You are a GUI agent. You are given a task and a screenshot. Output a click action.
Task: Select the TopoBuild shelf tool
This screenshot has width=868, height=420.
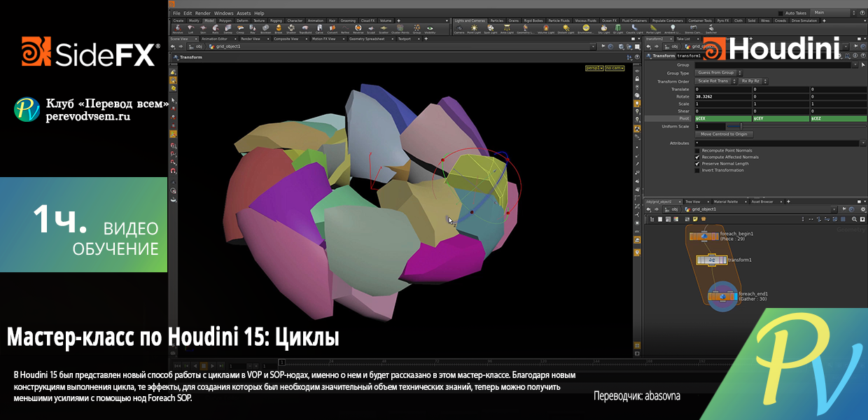pyautogui.click(x=305, y=28)
